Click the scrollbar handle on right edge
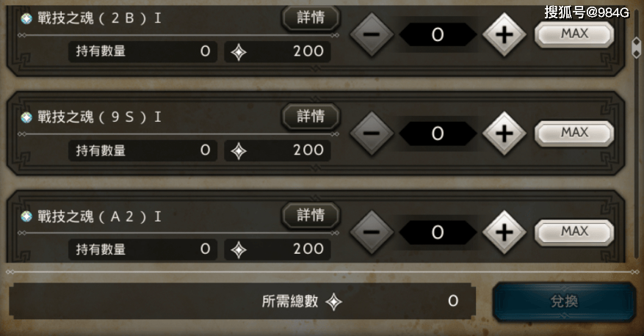The height and width of the screenshot is (336, 644). point(636,47)
